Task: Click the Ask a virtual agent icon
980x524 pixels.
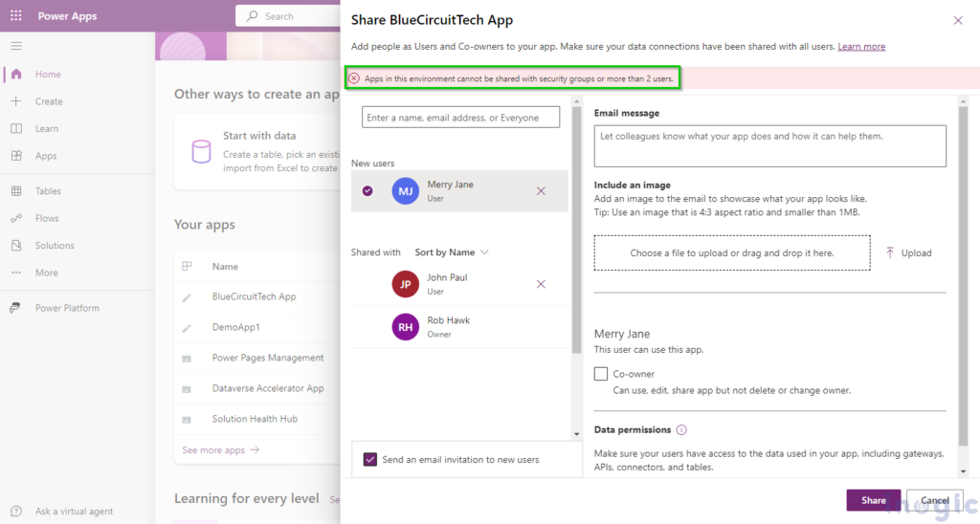Action: coord(16,512)
